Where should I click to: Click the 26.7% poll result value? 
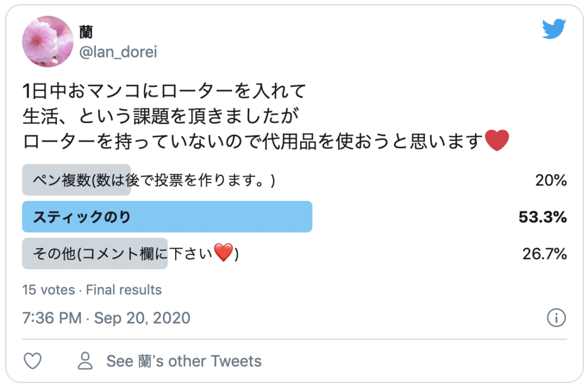(x=544, y=254)
